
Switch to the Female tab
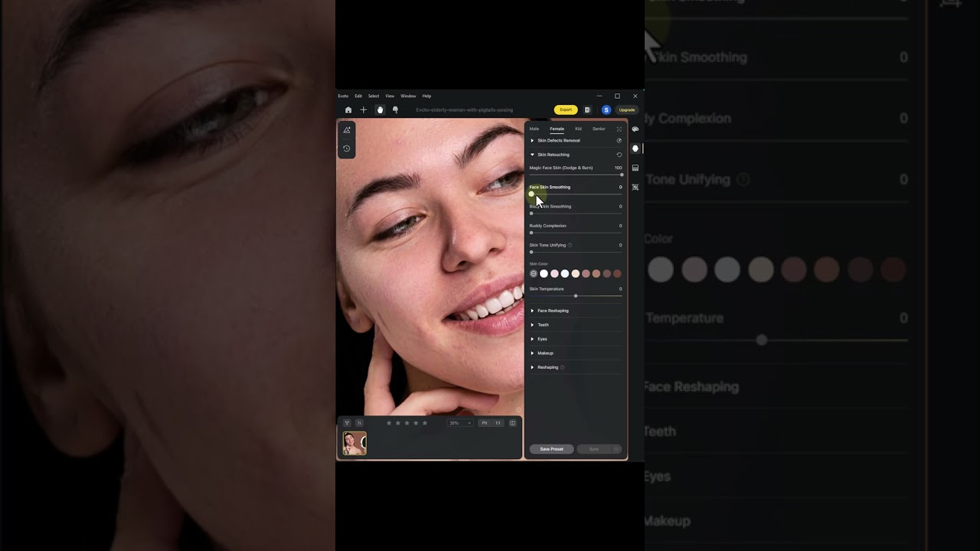point(557,129)
